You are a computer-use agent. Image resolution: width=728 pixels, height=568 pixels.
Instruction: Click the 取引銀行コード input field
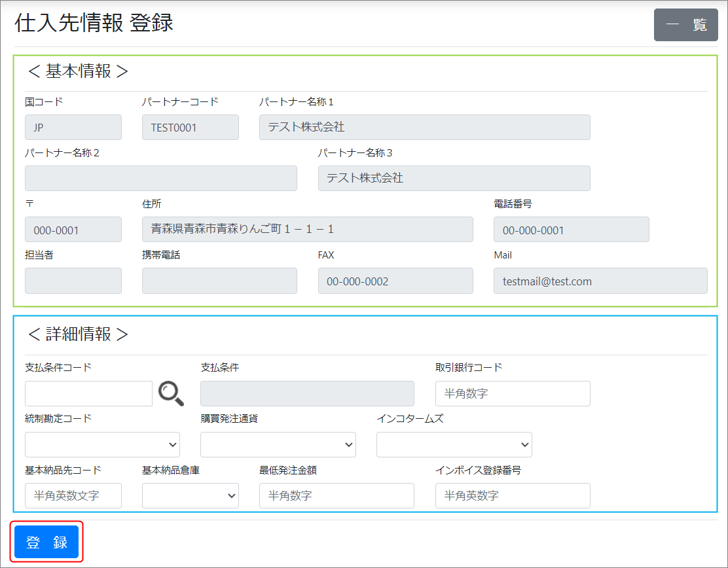tap(512, 393)
